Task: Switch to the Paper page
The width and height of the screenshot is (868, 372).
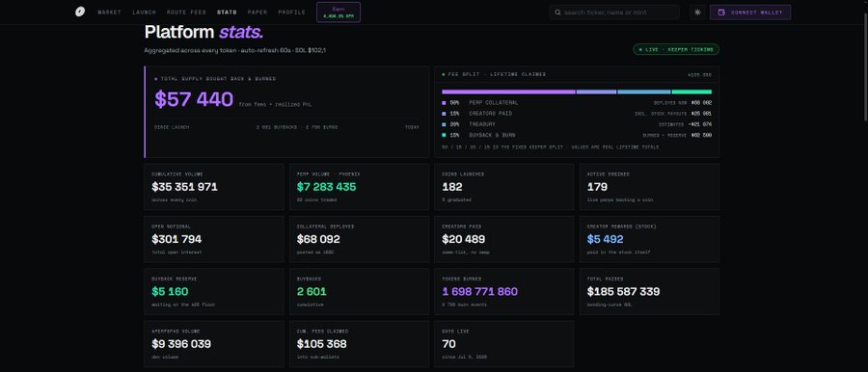Action: (258, 13)
